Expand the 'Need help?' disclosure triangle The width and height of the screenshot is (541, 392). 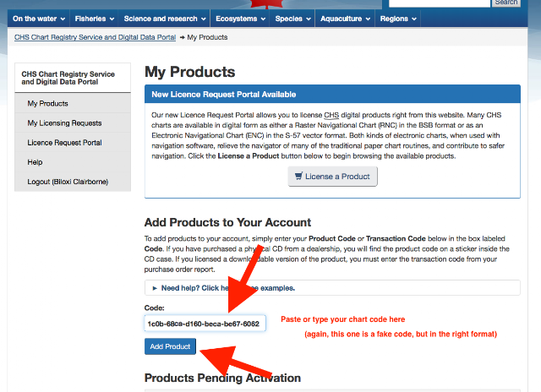155,288
